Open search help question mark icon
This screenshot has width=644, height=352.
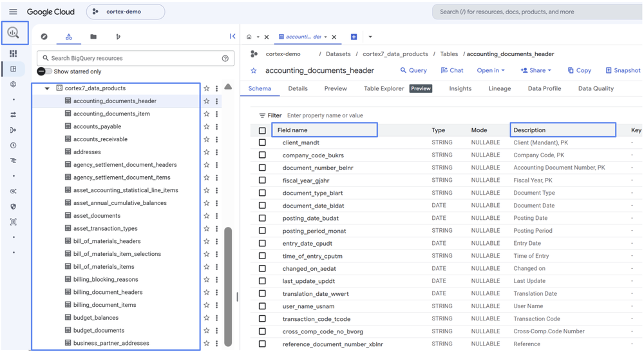point(225,59)
